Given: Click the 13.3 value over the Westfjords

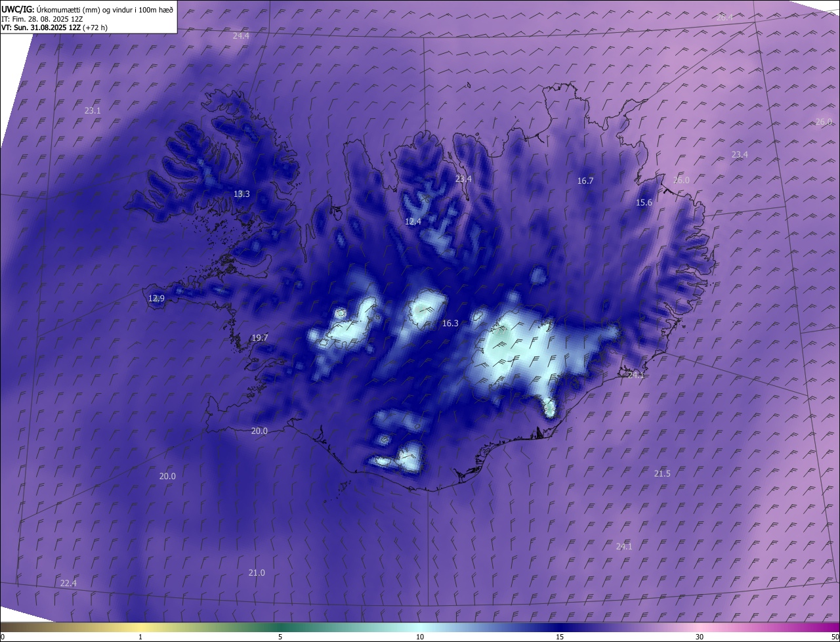Looking at the screenshot, I should coord(241,194).
